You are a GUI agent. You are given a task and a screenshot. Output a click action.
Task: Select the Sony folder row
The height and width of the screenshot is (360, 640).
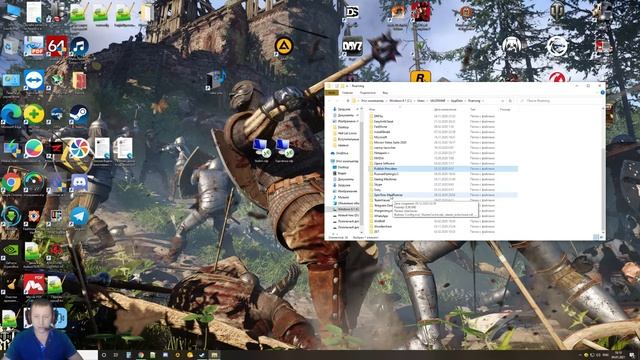point(443,190)
